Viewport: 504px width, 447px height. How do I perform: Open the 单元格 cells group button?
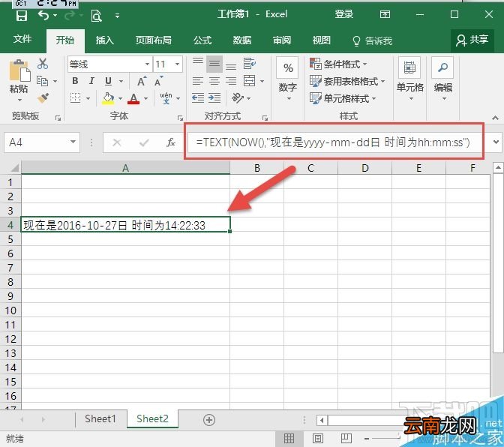(x=409, y=79)
